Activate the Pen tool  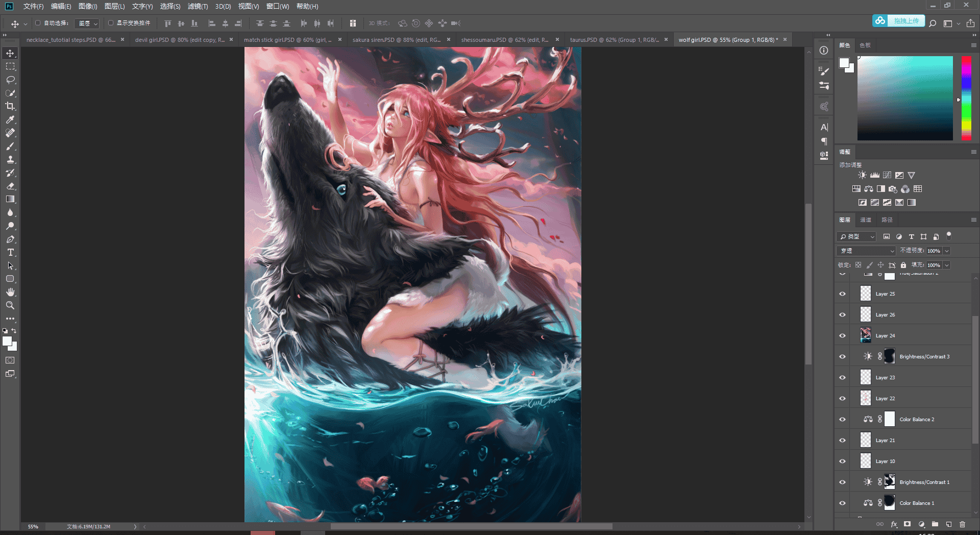pos(10,239)
